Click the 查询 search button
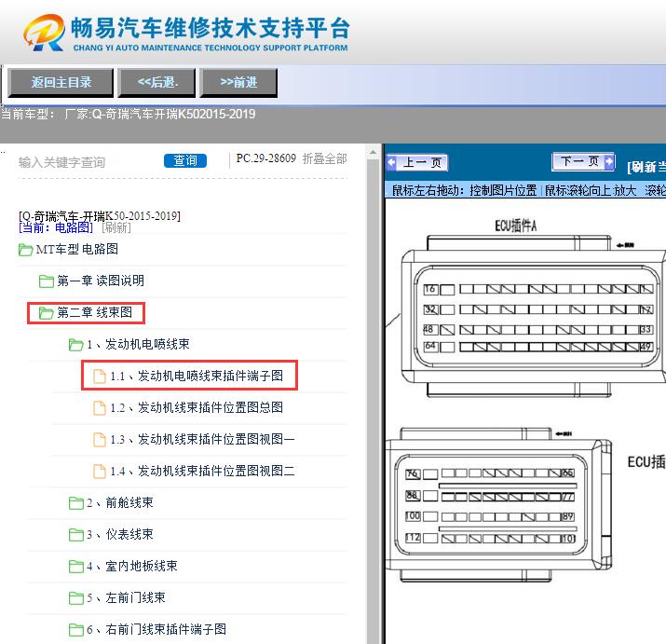This screenshot has width=666, height=644. (185, 160)
